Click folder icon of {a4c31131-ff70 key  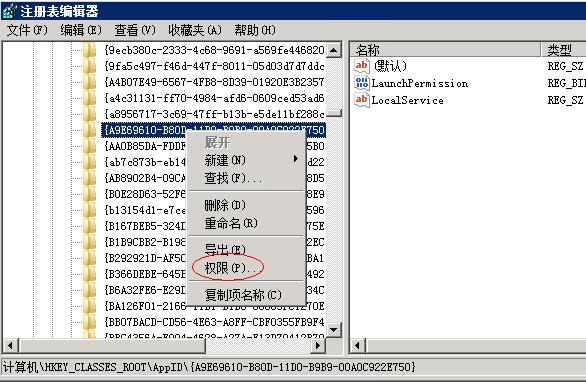pos(90,98)
